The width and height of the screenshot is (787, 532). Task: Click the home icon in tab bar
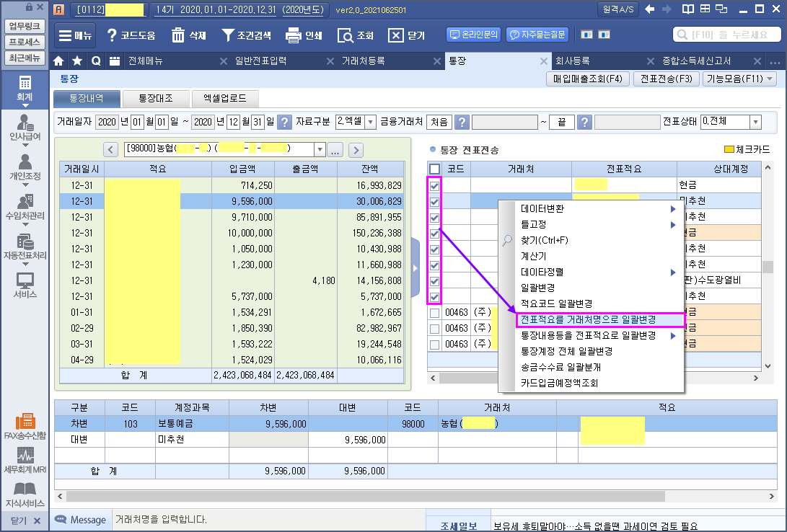click(59, 61)
